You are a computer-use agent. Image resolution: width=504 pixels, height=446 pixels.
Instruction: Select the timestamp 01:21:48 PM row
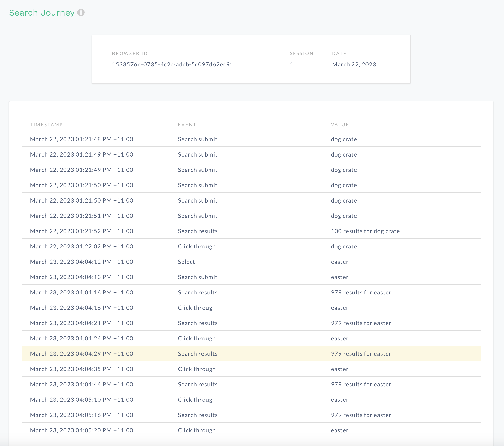click(251, 139)
